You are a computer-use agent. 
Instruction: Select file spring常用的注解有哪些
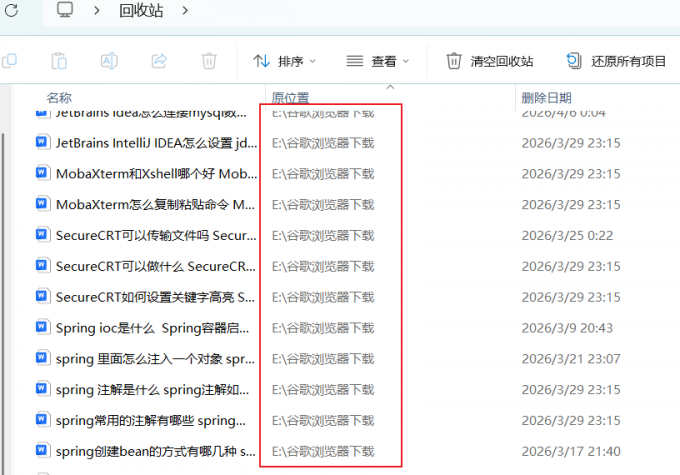(151, 420)
